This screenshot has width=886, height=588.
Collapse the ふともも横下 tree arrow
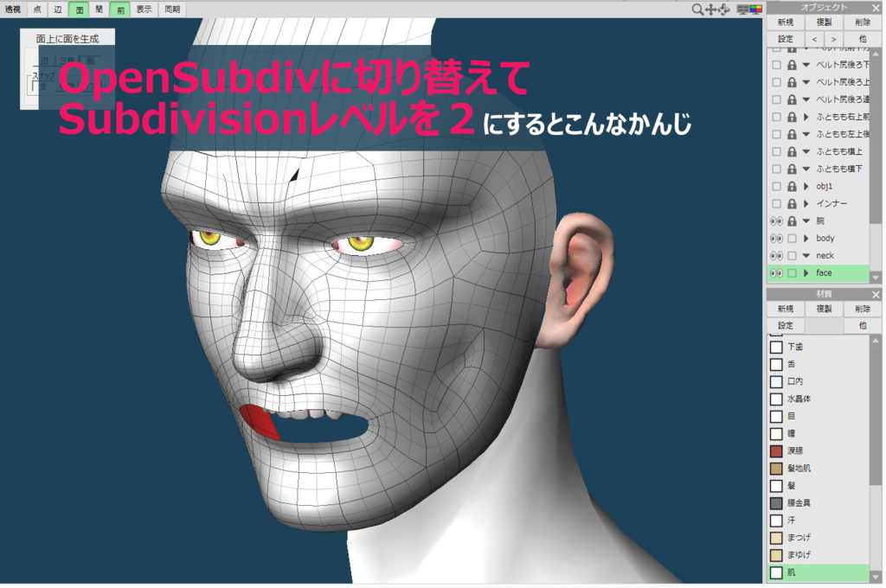coord(806,169)
